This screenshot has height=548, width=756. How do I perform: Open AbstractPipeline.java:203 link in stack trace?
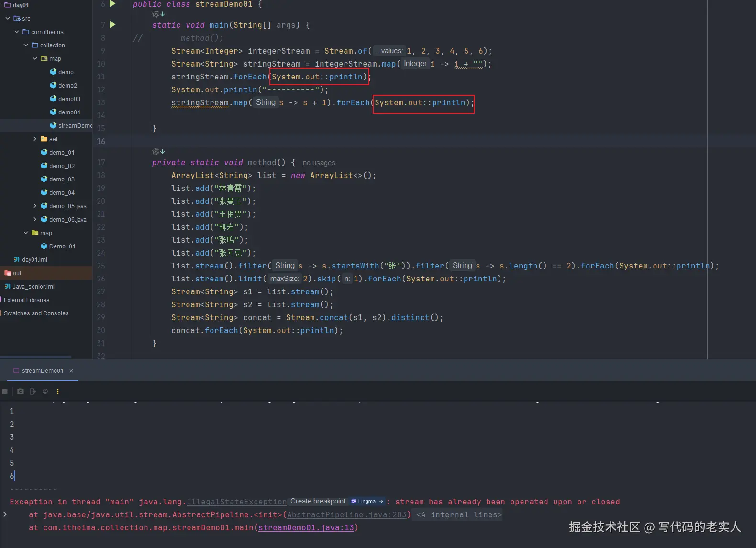pos(346,514)
